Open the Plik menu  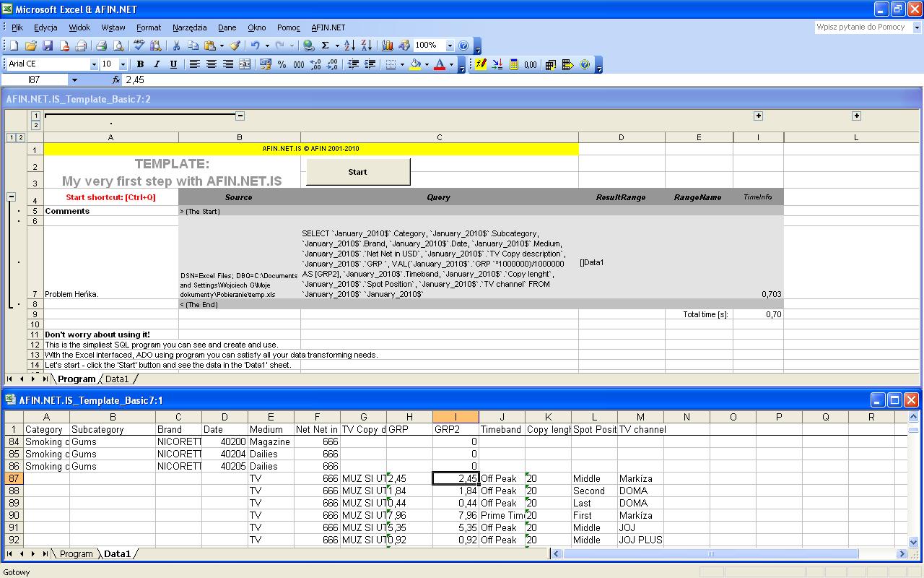pos(17,27)
